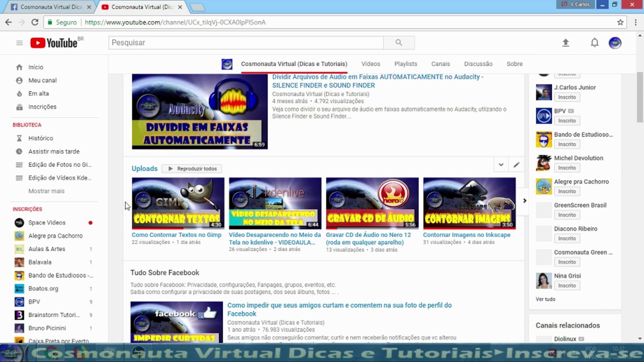Viewport: 644px width, 362px height.
Task: Toggle Inscrito for BPV channel
Action: coord(567,121)
